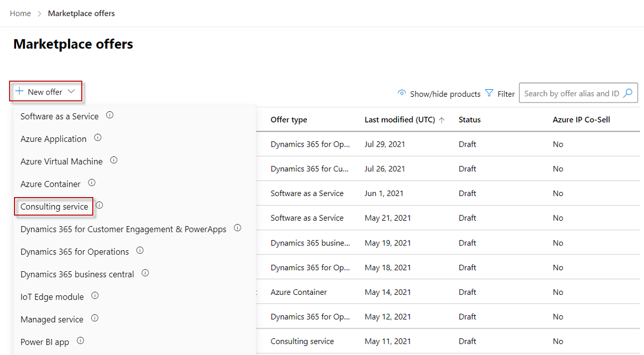Click info icon beside Azure Virtual Machine

pos(114,160)
